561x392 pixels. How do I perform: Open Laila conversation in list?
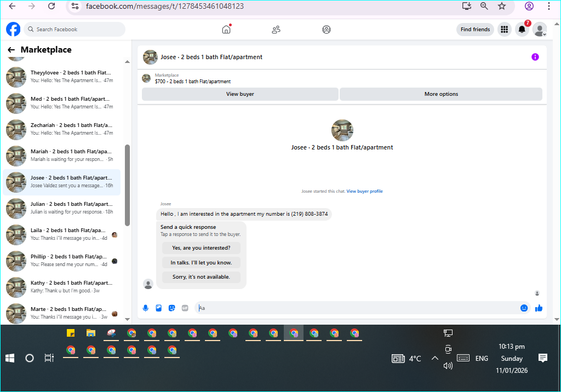[62, 234]
